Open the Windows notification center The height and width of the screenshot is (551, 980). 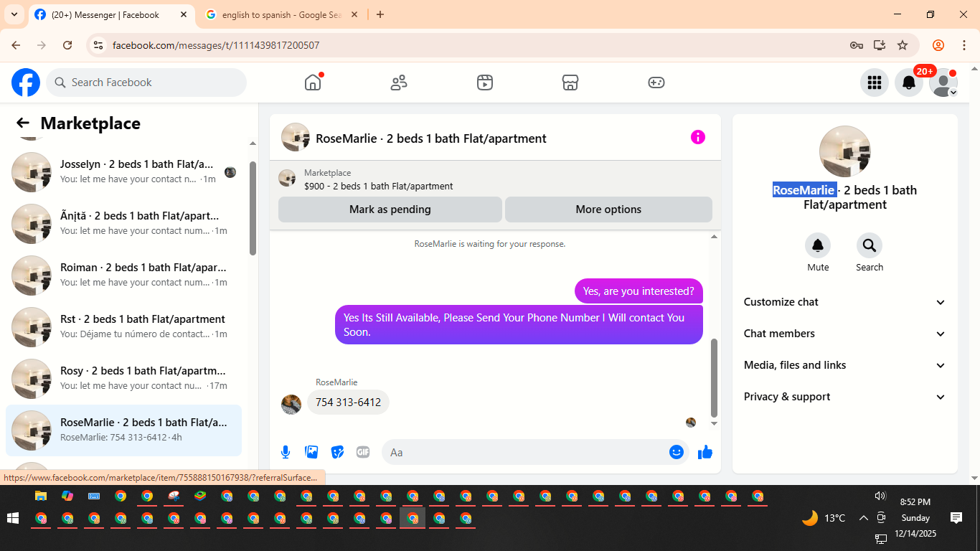956,517
